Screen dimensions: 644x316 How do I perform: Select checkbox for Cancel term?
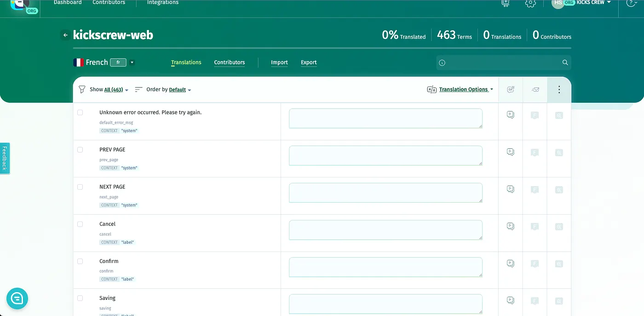80,224
